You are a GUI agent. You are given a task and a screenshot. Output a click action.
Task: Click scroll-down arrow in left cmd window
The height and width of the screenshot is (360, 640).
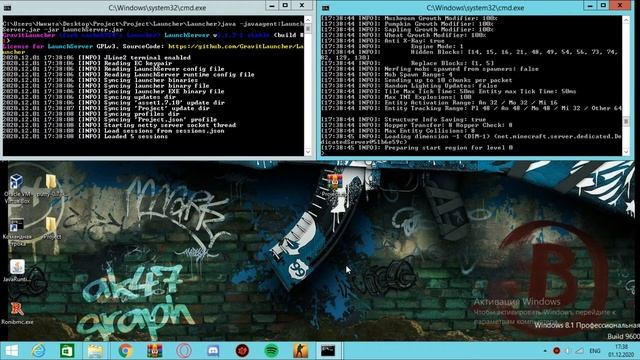(308, 152)
